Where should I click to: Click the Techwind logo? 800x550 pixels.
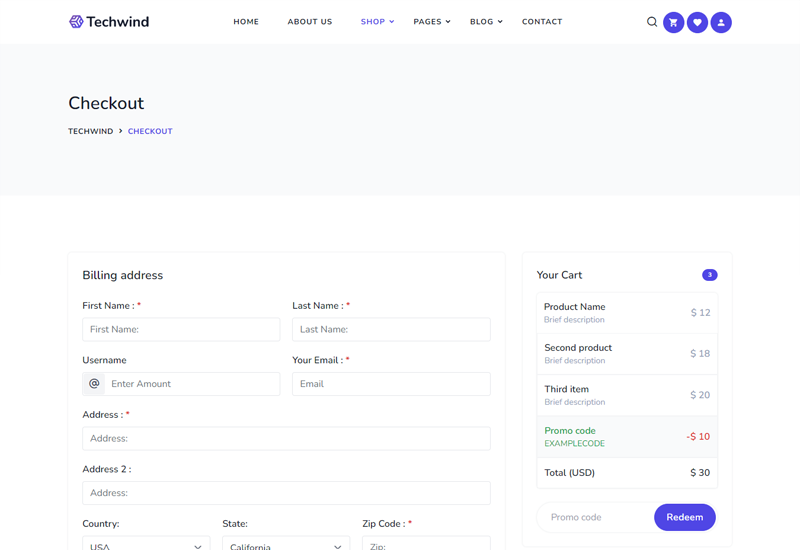click(109, 21)
